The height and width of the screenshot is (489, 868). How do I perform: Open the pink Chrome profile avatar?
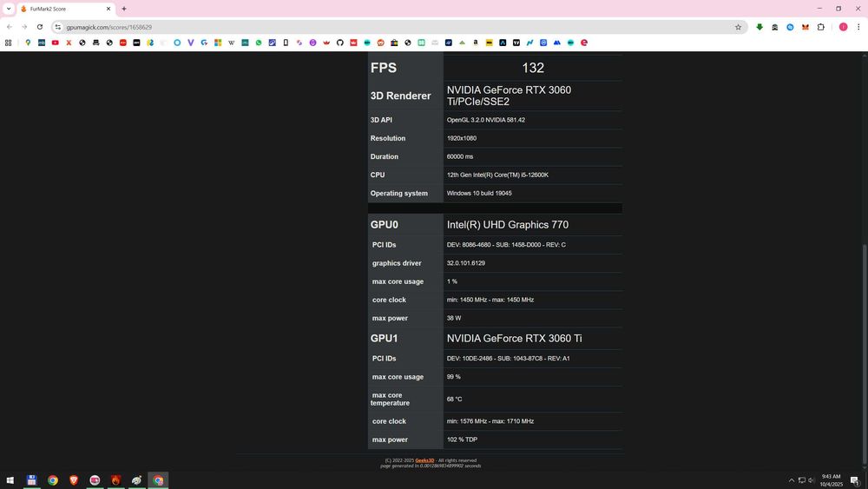pyautogui.click(x=843, y=27)
